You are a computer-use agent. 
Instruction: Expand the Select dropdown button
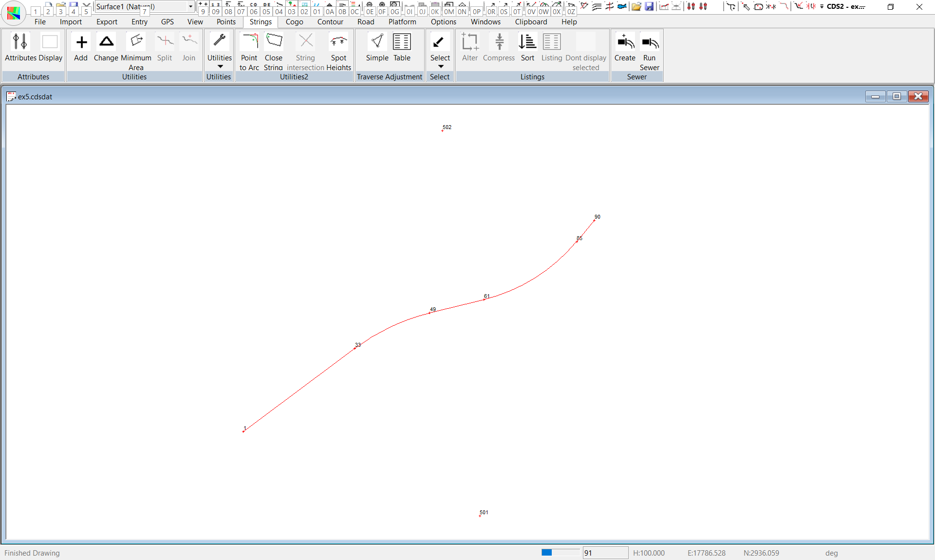(440, 67)
